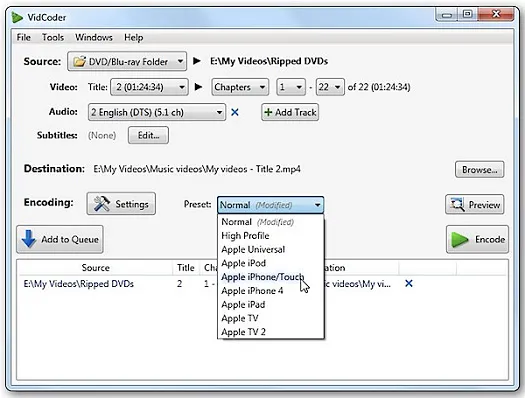
Task: Click the Source column header in queue
Action: (95, 267)
